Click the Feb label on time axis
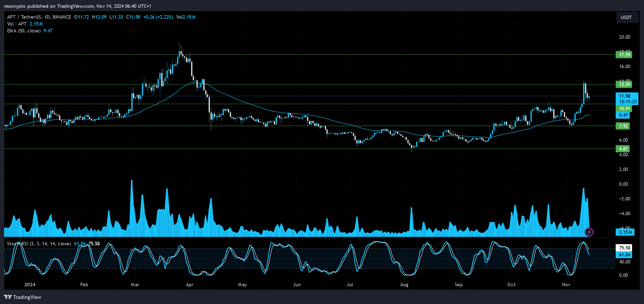 pyautogui.click(x=84, y=285)
